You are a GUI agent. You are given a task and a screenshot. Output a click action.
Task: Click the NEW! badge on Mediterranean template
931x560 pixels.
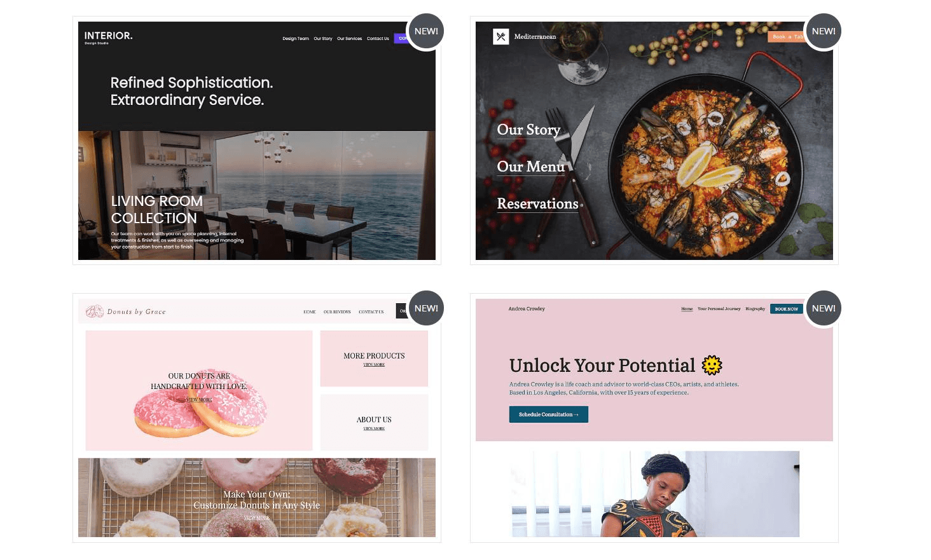pyautogui.click(x=824, y=31)
